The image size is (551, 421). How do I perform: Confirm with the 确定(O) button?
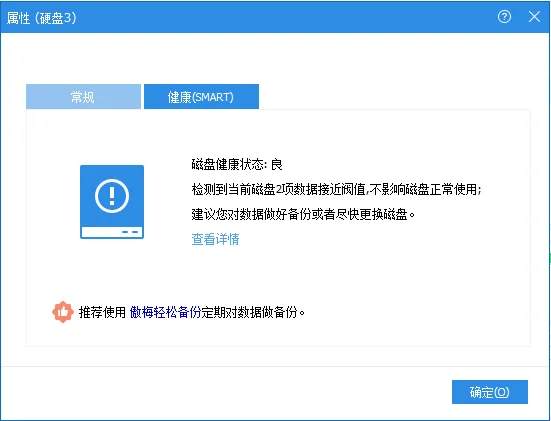click(490, 392)
